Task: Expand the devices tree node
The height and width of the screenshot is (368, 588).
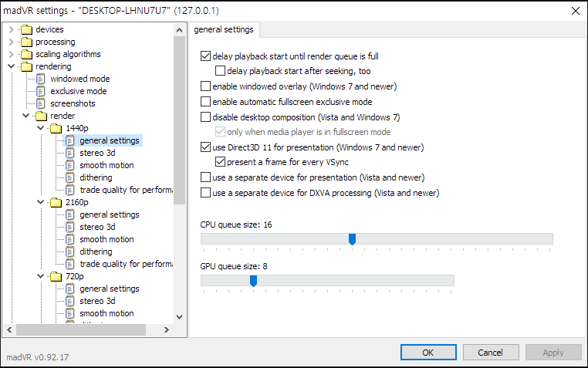Action: 11,29
